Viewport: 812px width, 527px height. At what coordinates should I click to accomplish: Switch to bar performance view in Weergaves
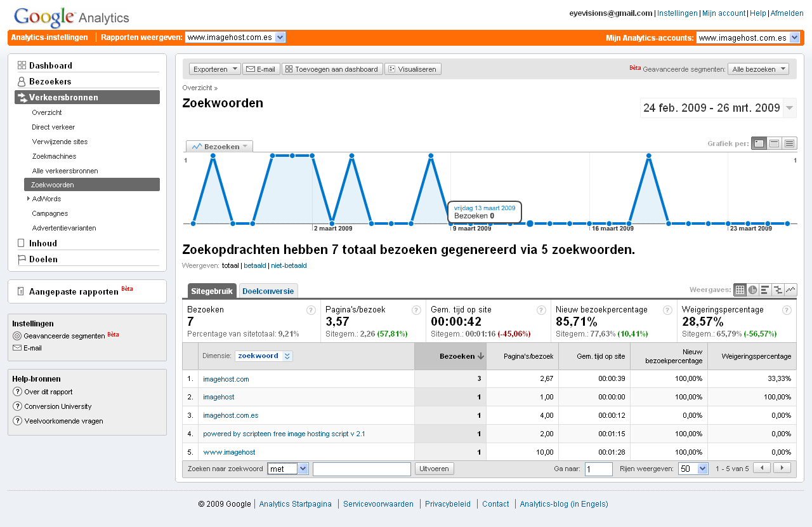tap(765, 290)
